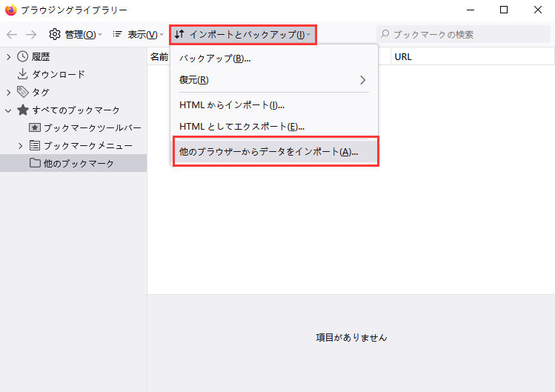This screenshot has height=392, width=555.
Task: Select the タグ tag icon
Action: tap(22, 92)
